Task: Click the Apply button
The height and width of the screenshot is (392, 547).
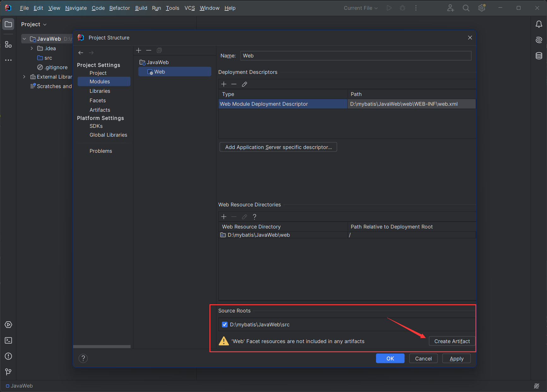Action: pyautogui.click(x=456, y=359)
